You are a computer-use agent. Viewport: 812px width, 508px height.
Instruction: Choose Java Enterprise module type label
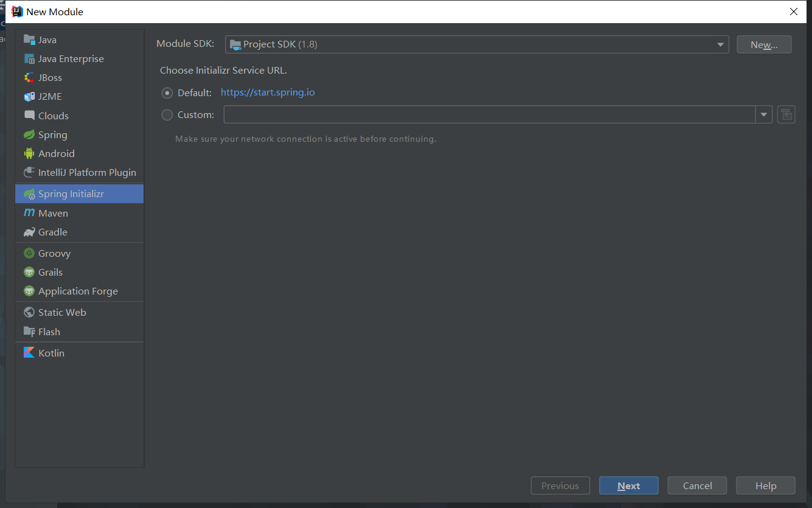pyautogui.click(x=71, y=59)
